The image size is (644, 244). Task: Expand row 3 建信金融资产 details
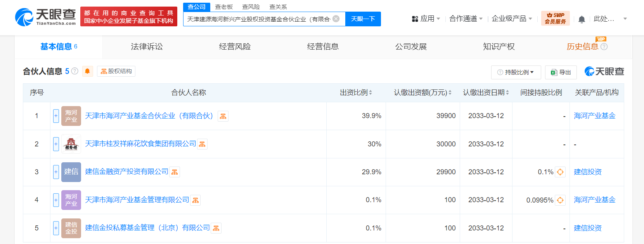pyautogui.click(x=56, y=172)
